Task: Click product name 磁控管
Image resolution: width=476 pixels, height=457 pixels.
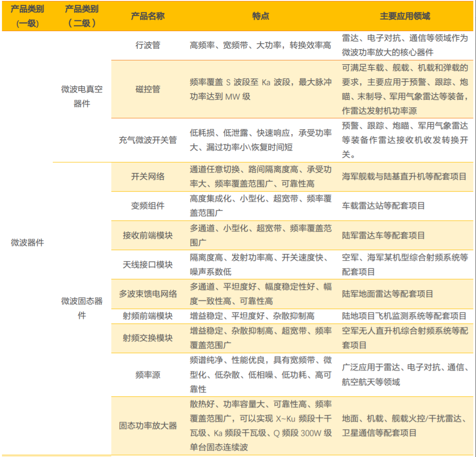Action: [x=148, y=89]
